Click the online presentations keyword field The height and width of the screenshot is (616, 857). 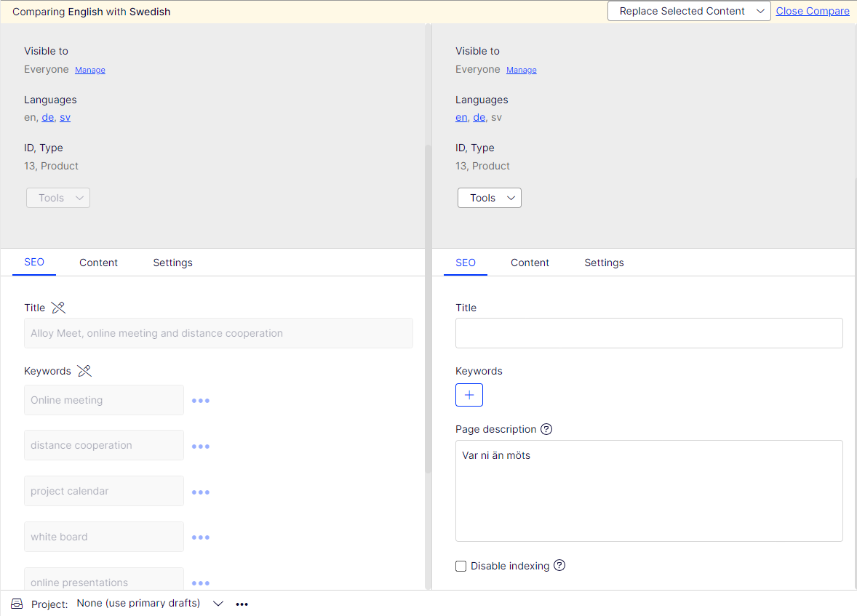coord(104,580)
